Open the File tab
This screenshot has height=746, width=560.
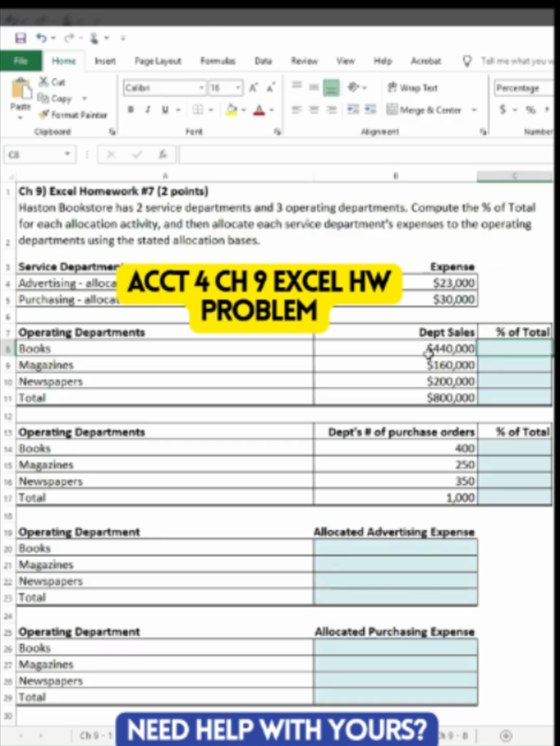pos(21,61)
